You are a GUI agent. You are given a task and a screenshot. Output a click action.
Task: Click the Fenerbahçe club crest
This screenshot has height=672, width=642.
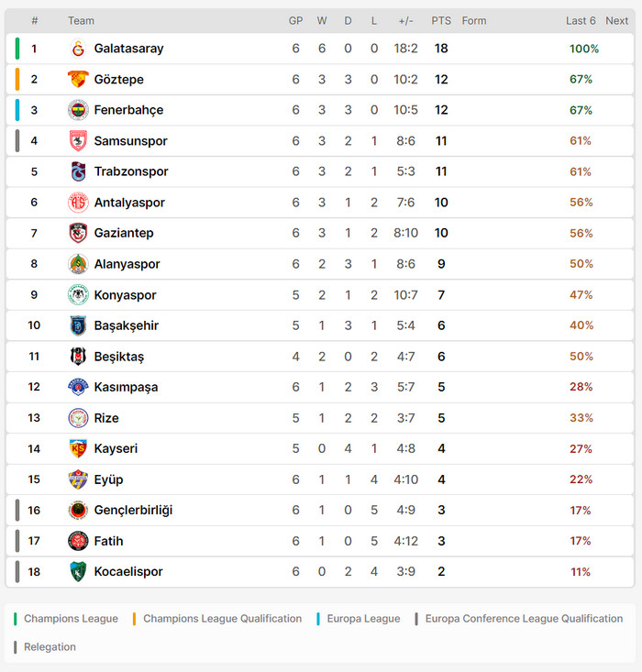[x=78, y=110]
